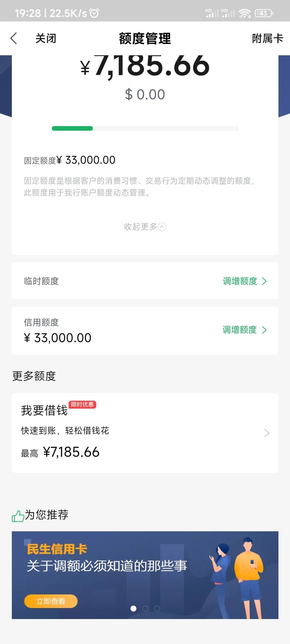
Task: Tap the first signal strength icon
Action: tap(212, 13)
